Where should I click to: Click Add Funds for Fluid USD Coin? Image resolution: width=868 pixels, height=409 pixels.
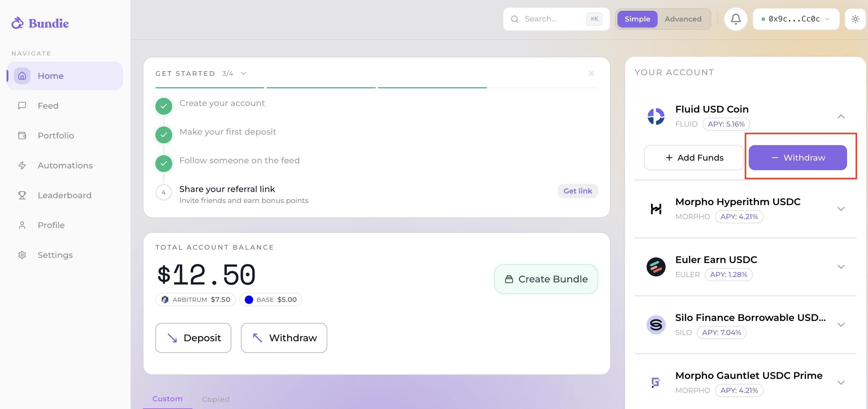[694, 158]
